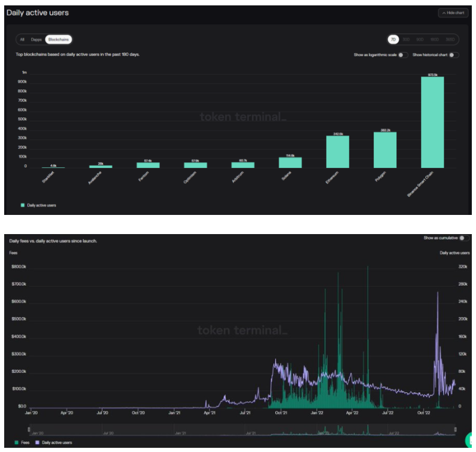The width and height of the screenshot is (476, 452).
Task: Select the Dapps filter tab
Action: (x=36, y=40)
